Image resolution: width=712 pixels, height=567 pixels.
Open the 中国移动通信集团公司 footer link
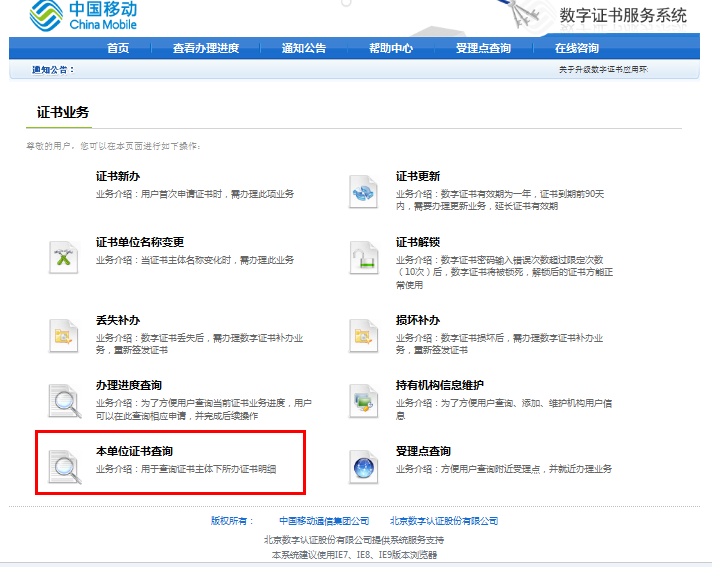pyautogui.click(x=324, y=521)
